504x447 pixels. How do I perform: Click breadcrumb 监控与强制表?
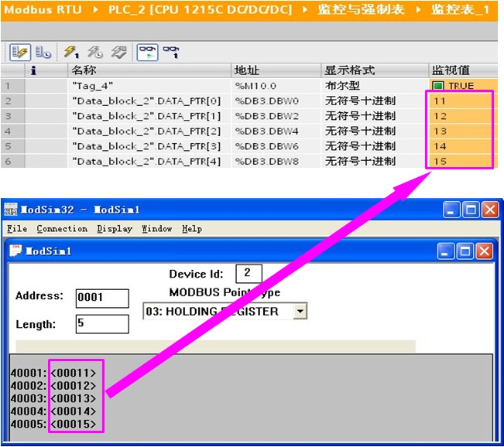point(361,9)
